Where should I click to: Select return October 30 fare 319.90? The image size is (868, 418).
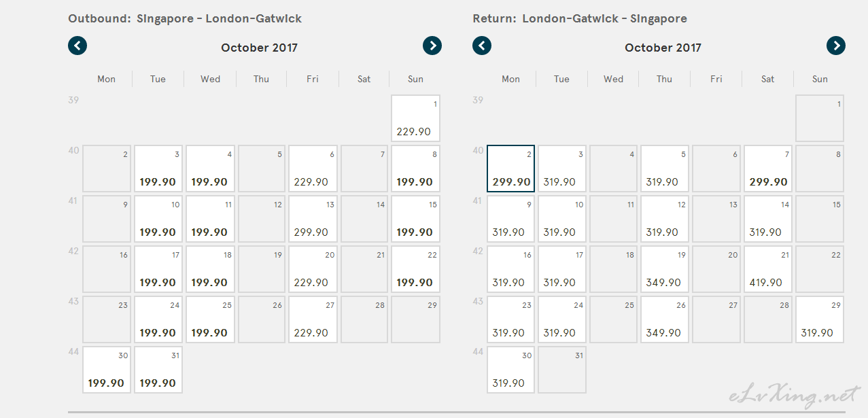coord(511,370)
